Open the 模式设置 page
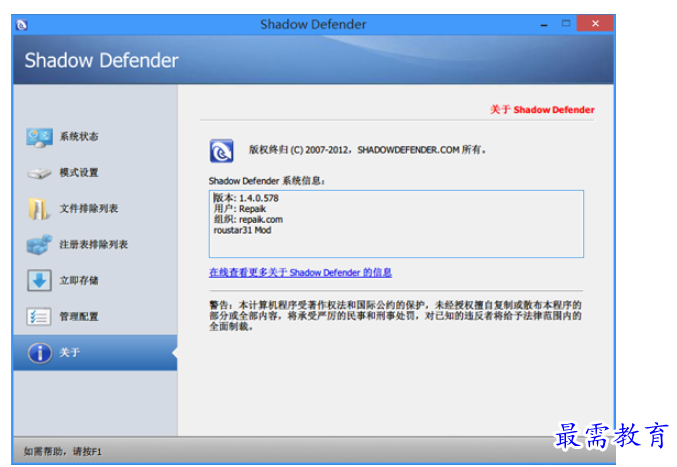The height and width of the screenshot is (467, 677). click(95, 173)
